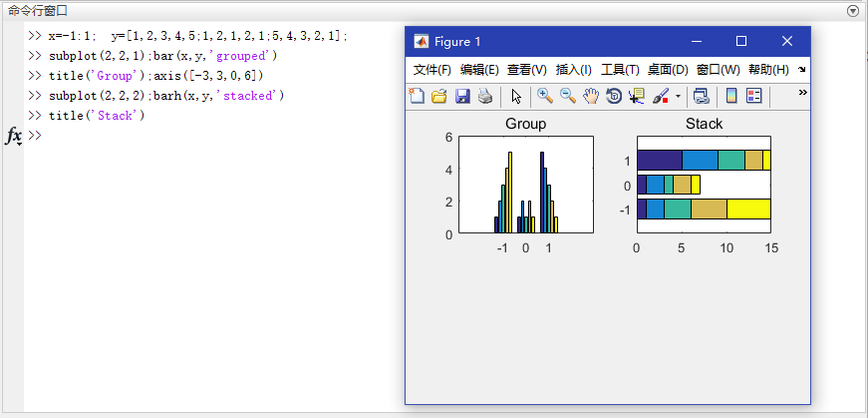Click the New Figure toolbar icon
The height and width of the screenshot is (418, 868).
coord(417,97)
